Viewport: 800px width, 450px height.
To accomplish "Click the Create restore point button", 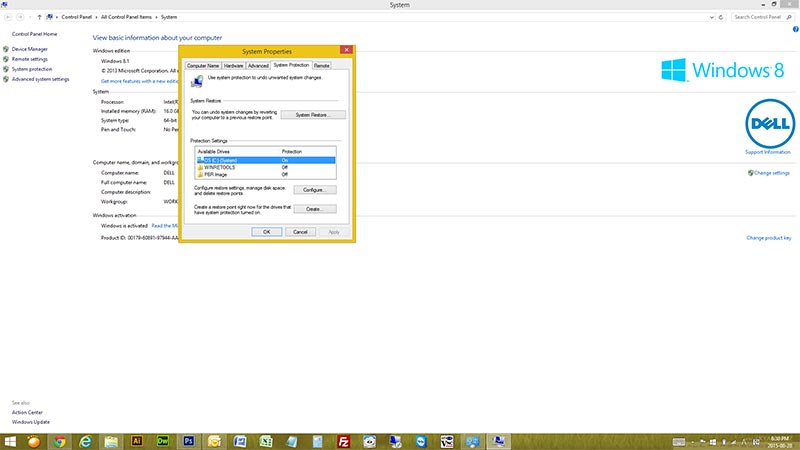I will click(x=315, y=209).
